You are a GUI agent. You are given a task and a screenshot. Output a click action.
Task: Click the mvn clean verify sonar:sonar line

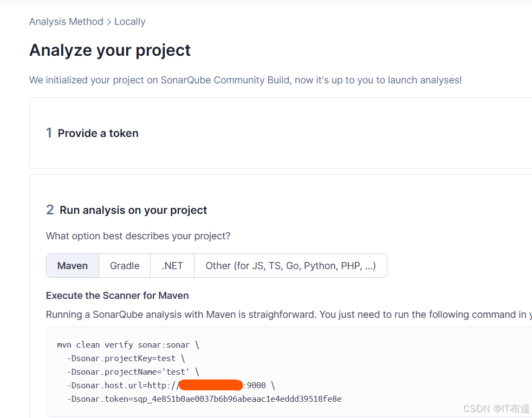[x=128, y=344]
